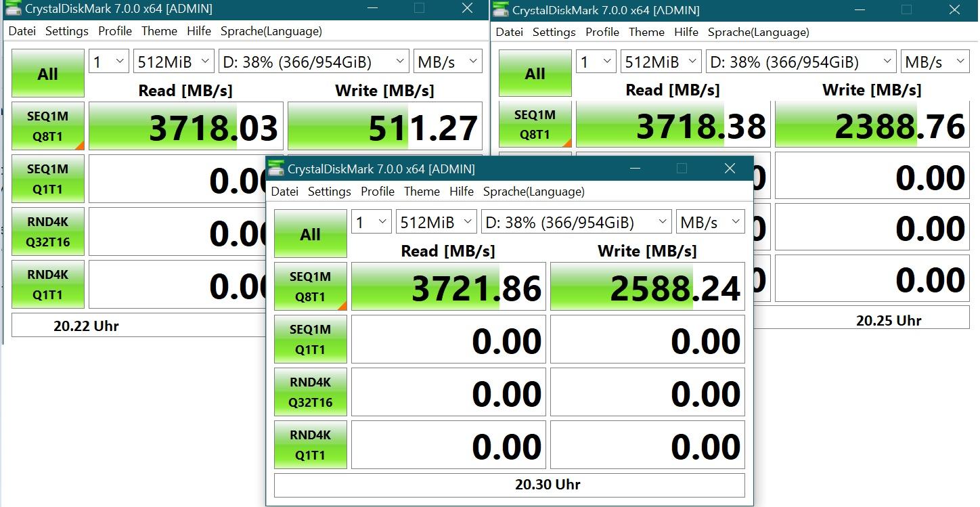Open Profile menu in front window

tap(378, 192)
